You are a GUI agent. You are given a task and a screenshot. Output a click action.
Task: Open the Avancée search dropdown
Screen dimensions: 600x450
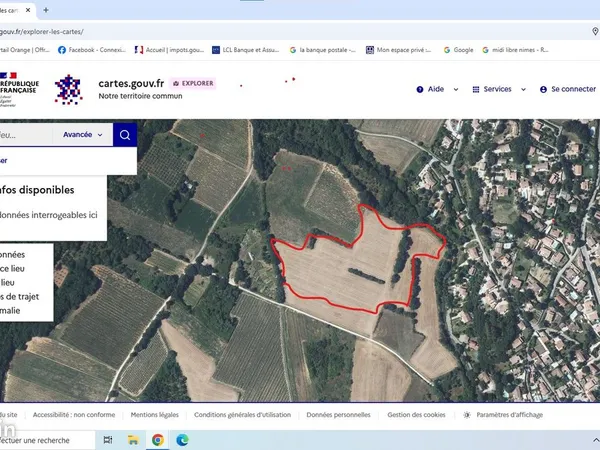pyautogui.click(x=83, y=135)
